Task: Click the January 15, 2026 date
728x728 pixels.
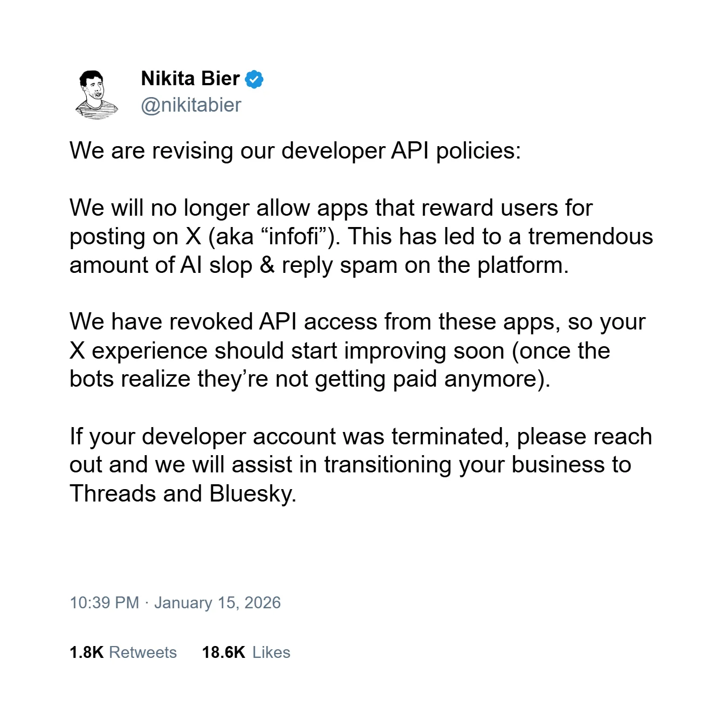Action: pos(217,602)
